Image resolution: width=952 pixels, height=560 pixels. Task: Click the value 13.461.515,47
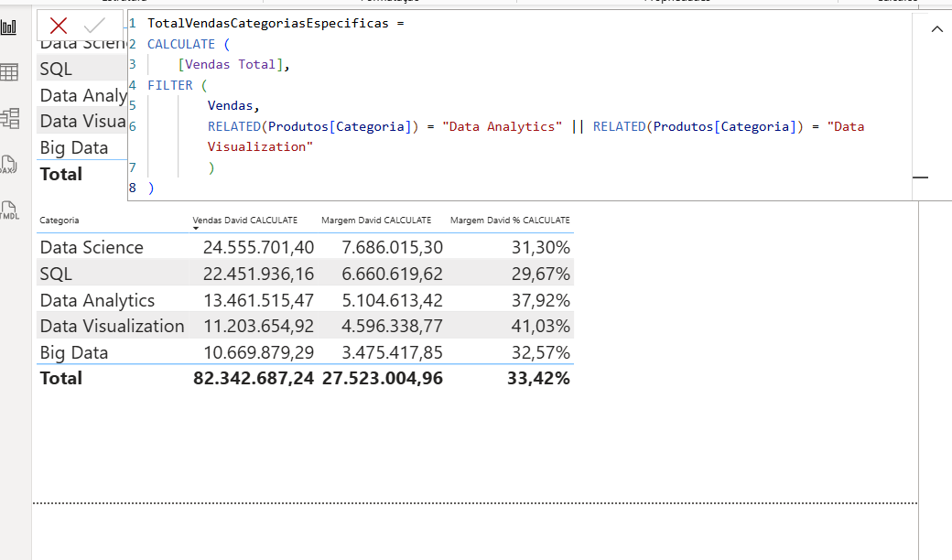point(259,300)
